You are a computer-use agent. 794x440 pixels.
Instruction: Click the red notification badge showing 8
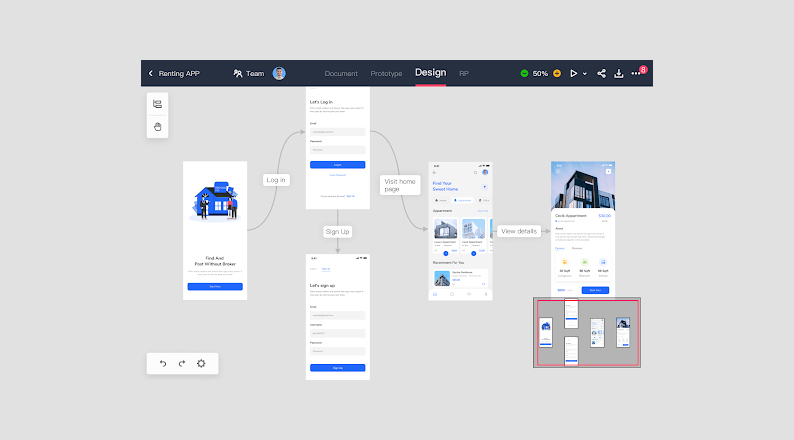643,69
